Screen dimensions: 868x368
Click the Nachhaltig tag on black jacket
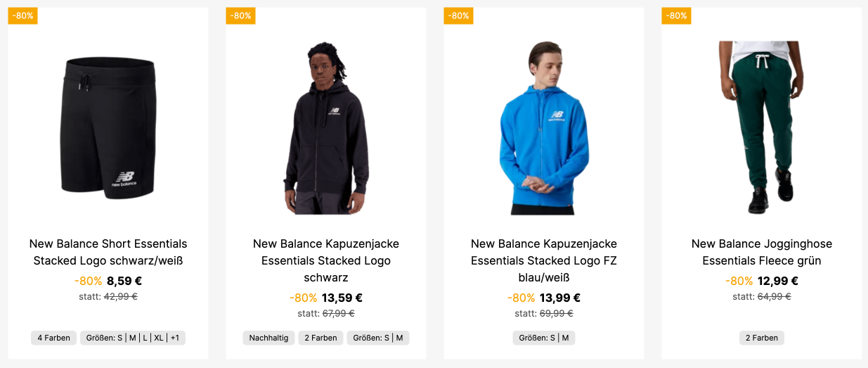pos(268,338)
